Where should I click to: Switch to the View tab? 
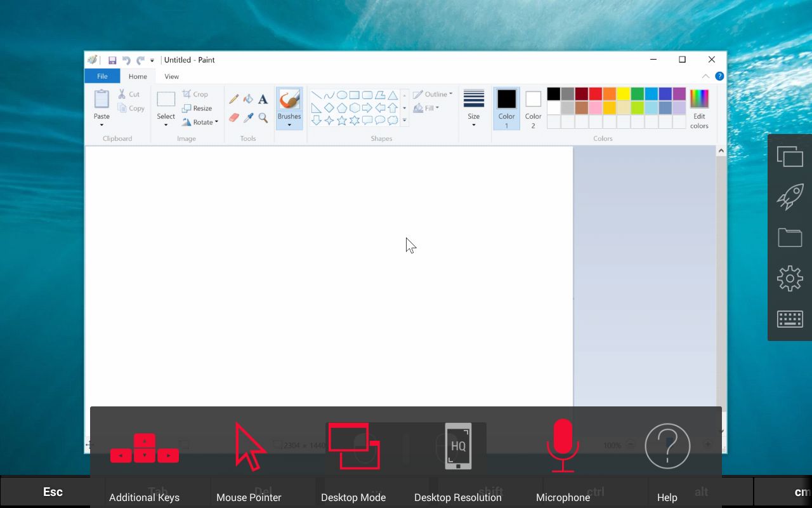click(171, 76)
